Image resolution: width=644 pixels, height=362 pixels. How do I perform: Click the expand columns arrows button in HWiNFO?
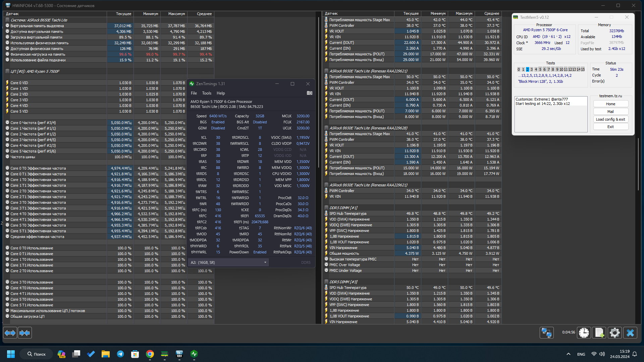(10, 333)
